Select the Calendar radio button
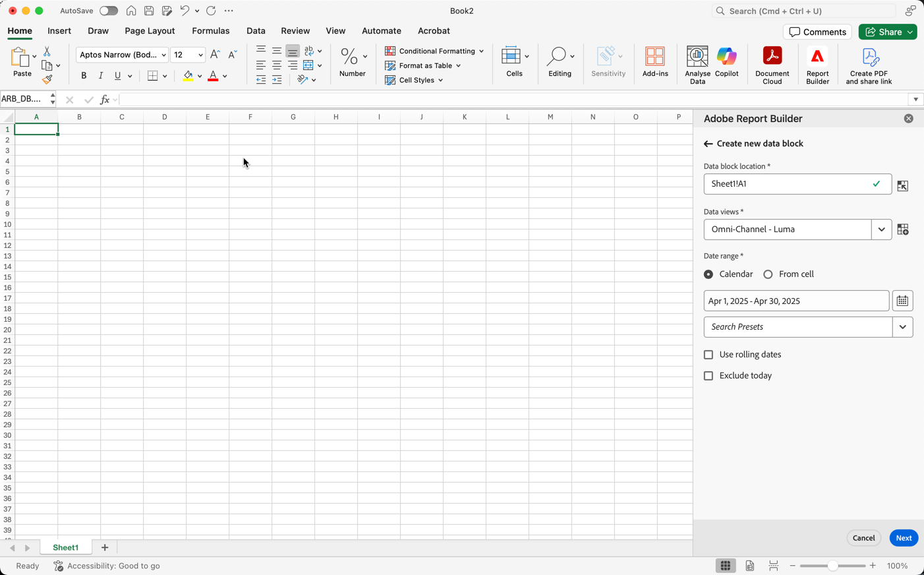This screenshot has height=575, width=924. coord(708,274)
